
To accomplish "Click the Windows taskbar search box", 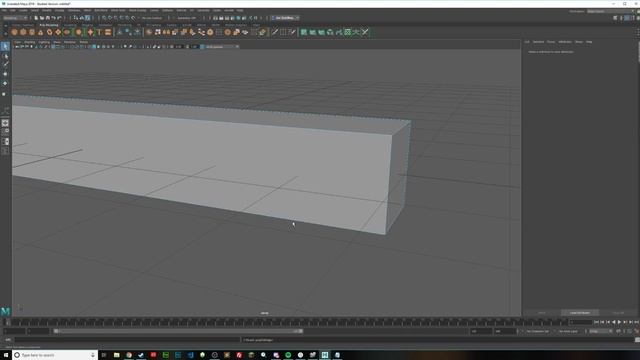I will (x=55, y=355).
